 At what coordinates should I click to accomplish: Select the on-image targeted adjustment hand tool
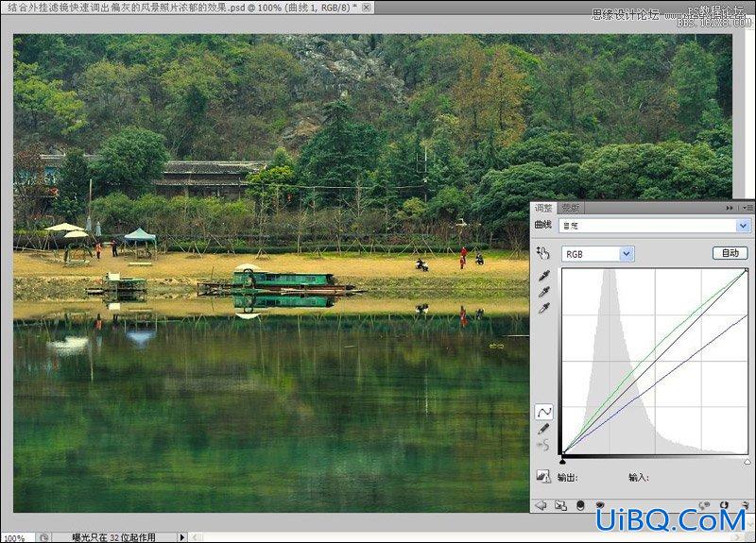click(x=543, y=253)
